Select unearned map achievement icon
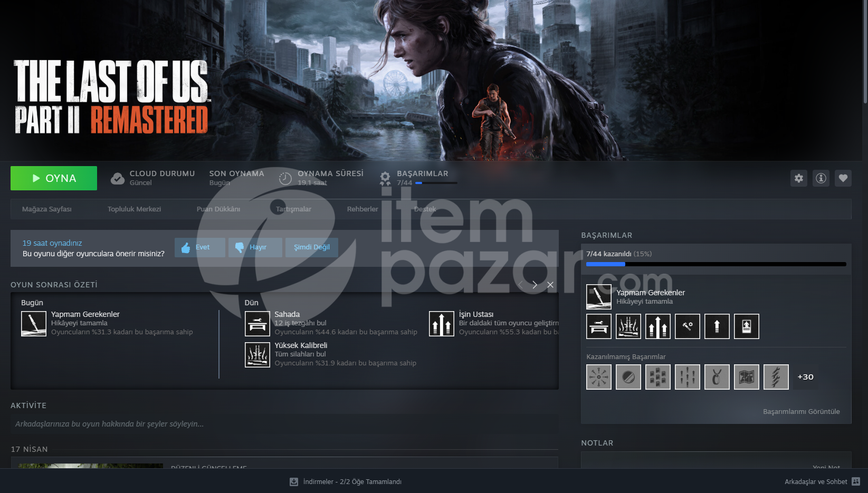This screenshot has height=493, width=868. pyautogui.click(x=747, y=377)
